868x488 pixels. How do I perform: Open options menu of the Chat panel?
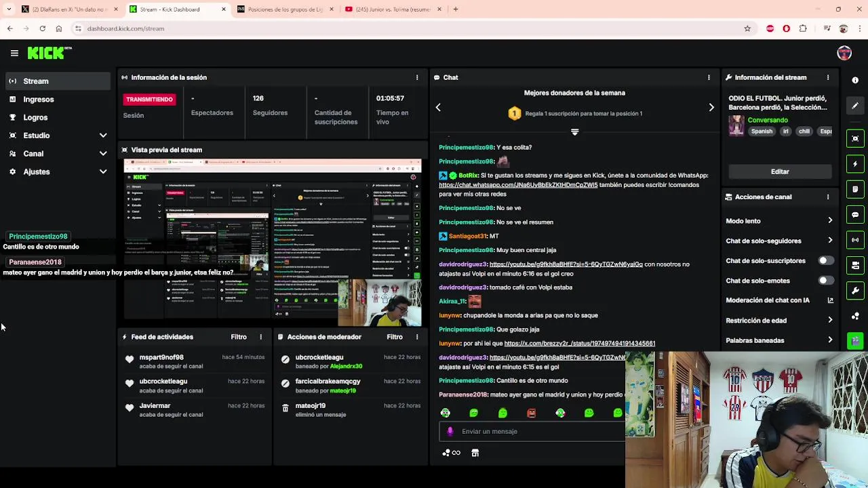[709, 77]
